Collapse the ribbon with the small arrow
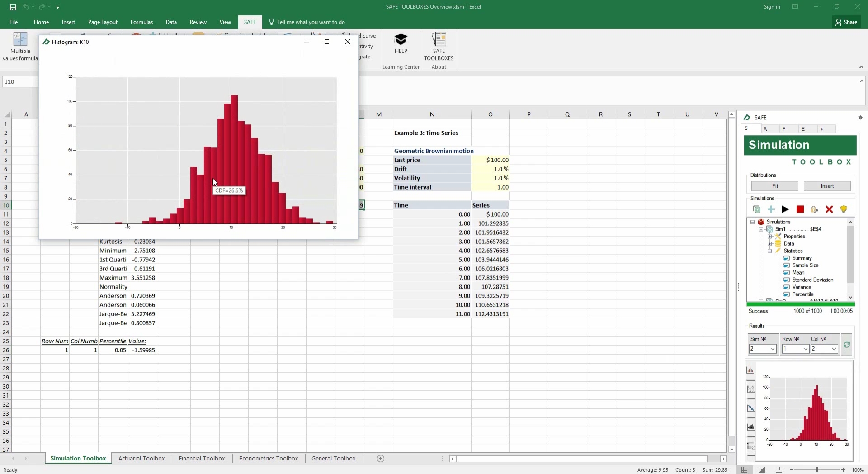 (x=861, y=67)
